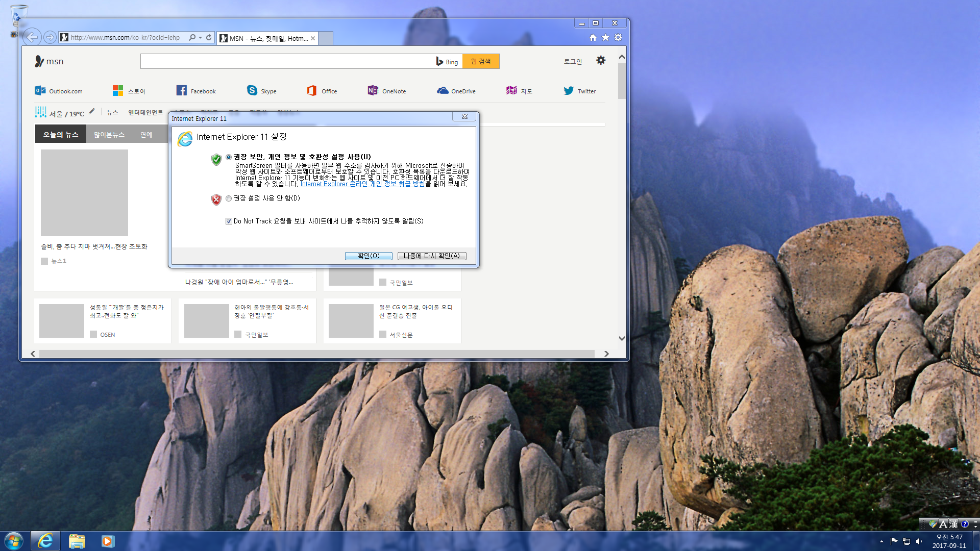
Task: Click the volume speaker tray icon
Action: [919, 541]
